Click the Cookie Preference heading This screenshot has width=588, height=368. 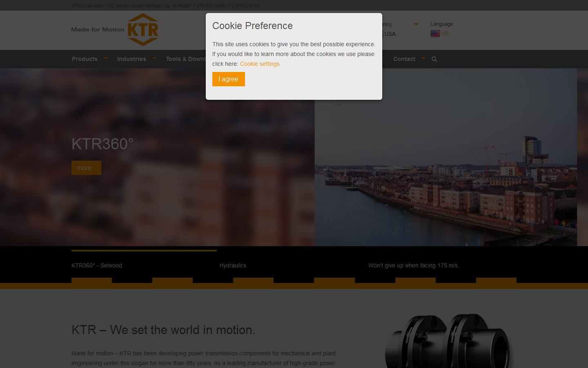pyautogui.click(x=252, y=26)
